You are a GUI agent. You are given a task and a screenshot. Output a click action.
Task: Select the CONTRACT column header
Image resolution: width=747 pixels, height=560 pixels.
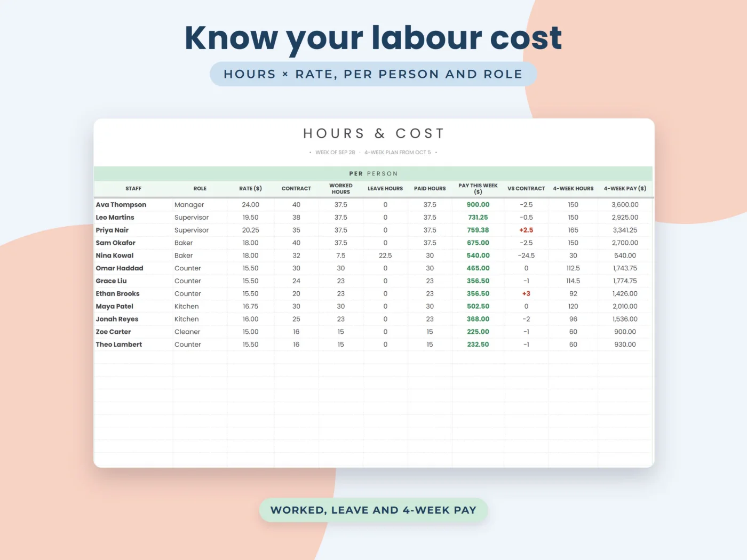(296, 189)
